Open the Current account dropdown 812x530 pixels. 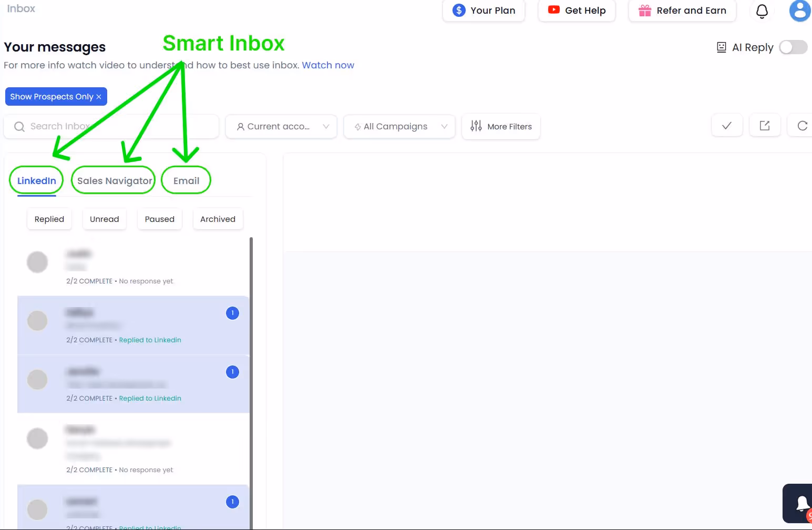[x=281, y=126]
